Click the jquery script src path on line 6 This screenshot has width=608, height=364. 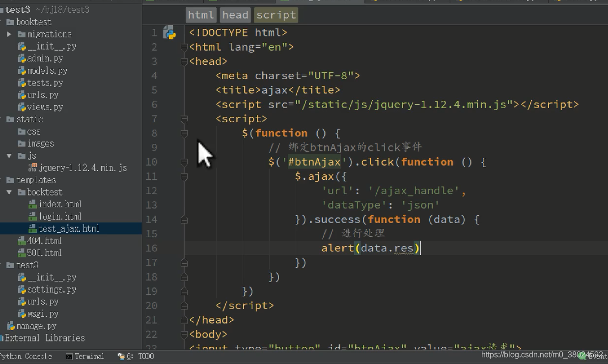(403, 105)
